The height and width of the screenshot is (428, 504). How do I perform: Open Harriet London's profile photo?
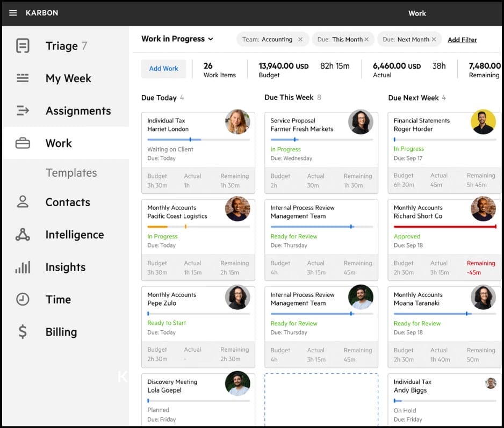coord(237,122)
